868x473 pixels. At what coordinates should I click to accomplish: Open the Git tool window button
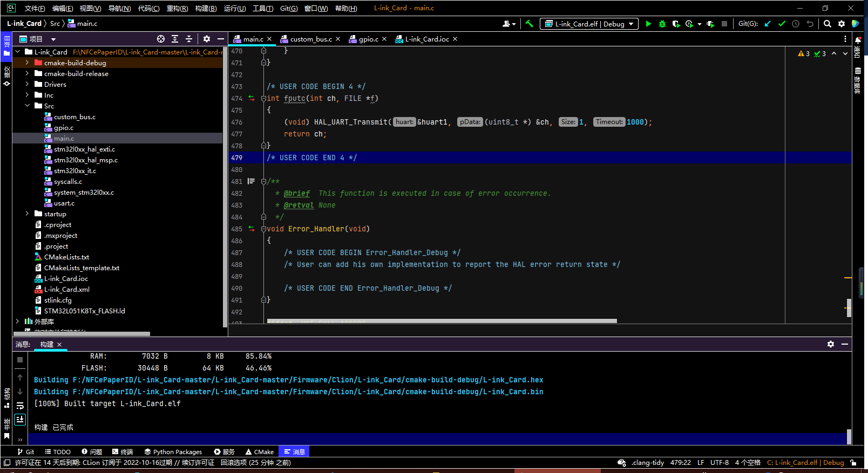(25, 452)
